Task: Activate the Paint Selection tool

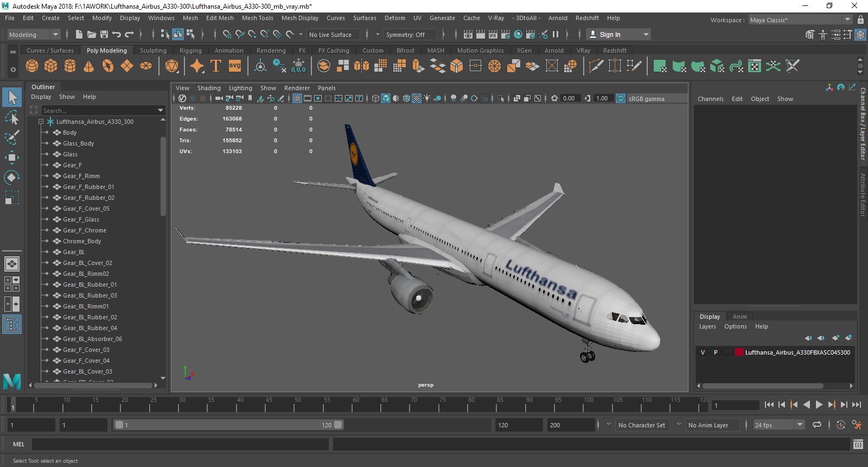Action: click(12, 137)
